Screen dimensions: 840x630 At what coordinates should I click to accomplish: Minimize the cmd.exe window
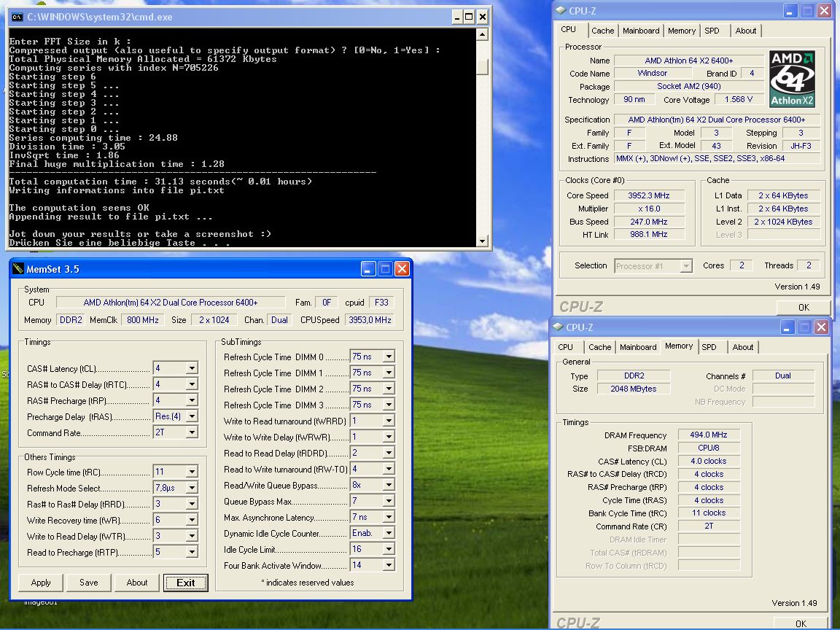(456, 17)
